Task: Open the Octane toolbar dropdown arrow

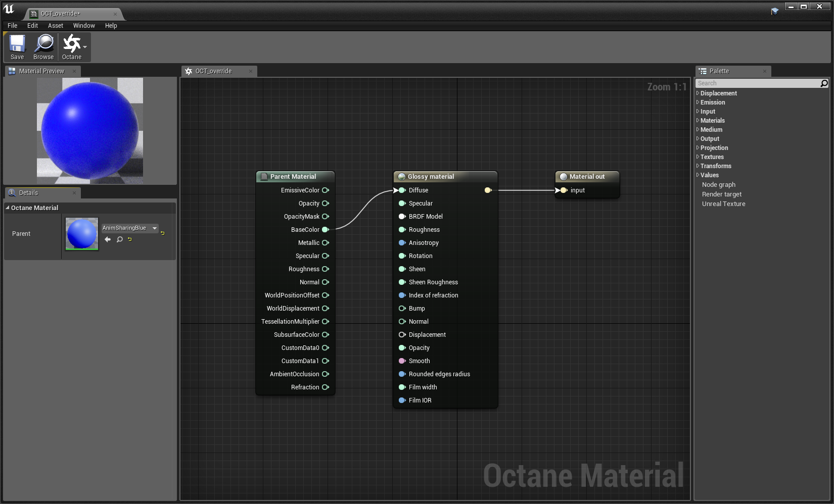Action: click(85, 47)
